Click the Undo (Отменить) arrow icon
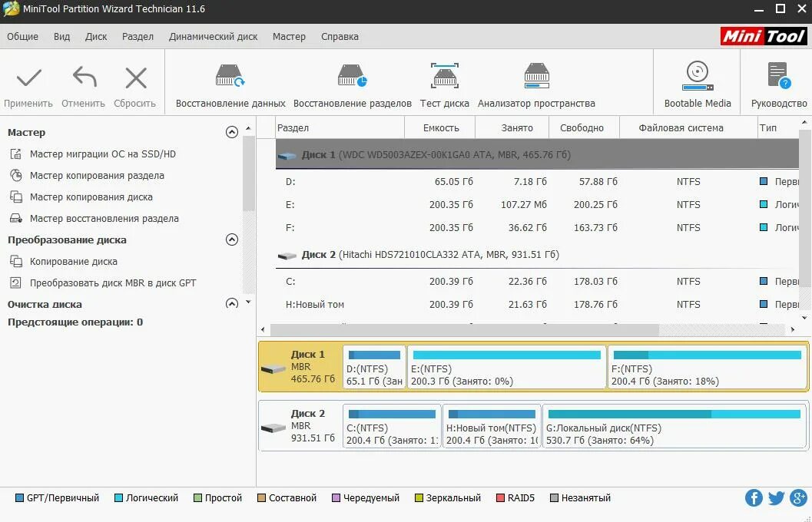This screenshot has height=522, width=812. pyautogui.click(x=85, y=77)
